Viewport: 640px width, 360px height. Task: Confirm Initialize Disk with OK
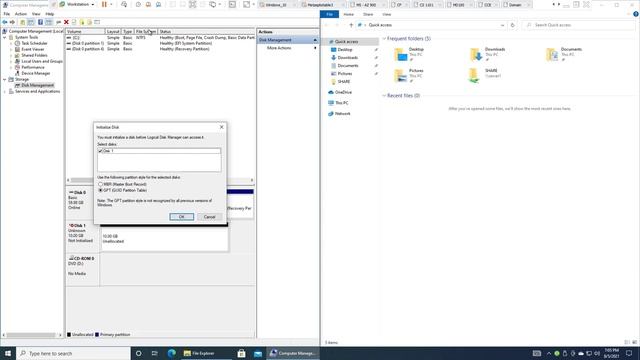[182, 217]
